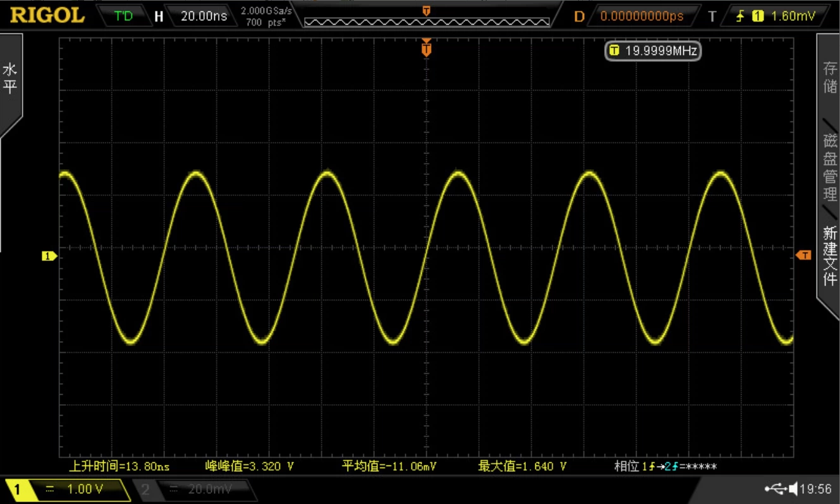Click the orange trigger position marker at the top of the grid

[427, 48]
